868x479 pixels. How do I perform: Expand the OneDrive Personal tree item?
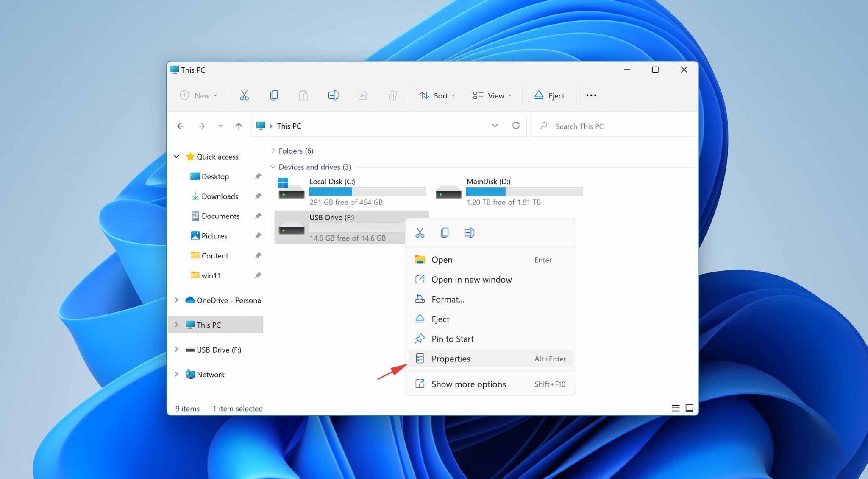pyautogui.click(x=176, y=300)
